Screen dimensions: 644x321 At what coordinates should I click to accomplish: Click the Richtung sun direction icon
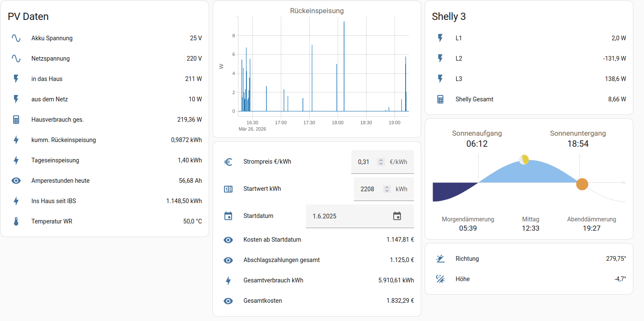(x=440, y=259)
